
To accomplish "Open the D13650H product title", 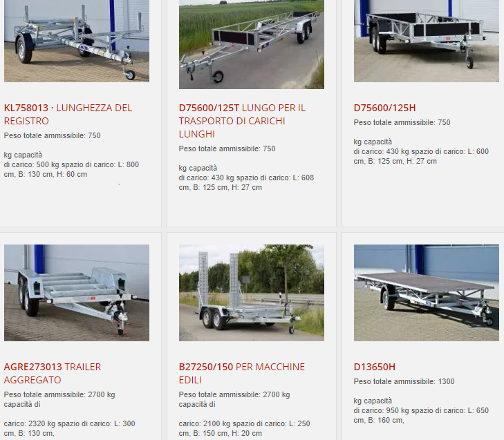I will tap(375, 367).
